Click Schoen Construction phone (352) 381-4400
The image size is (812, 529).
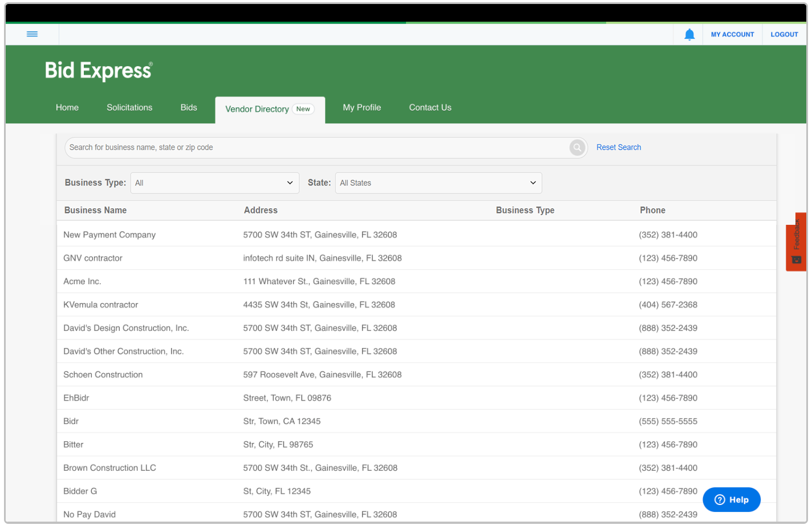point(668,375)
